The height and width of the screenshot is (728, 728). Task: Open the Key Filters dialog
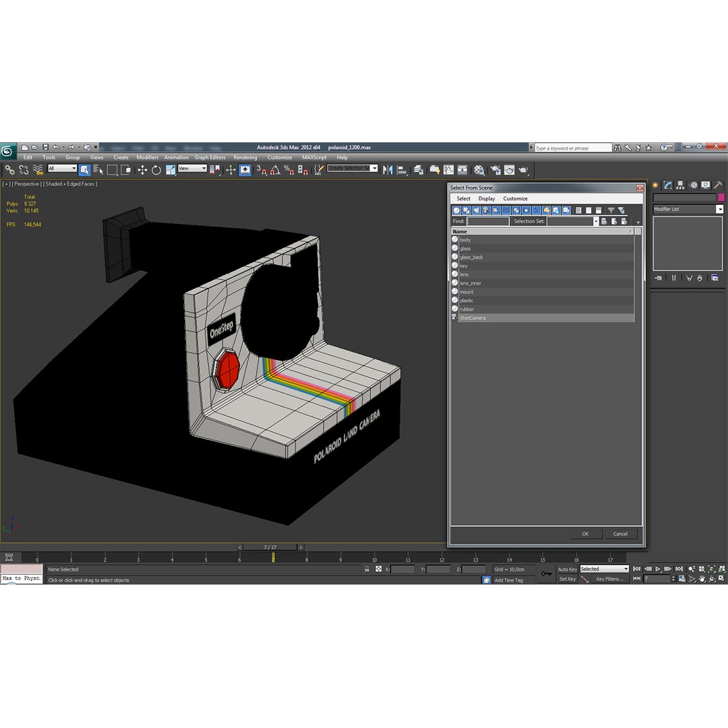(x=609, y=579)
